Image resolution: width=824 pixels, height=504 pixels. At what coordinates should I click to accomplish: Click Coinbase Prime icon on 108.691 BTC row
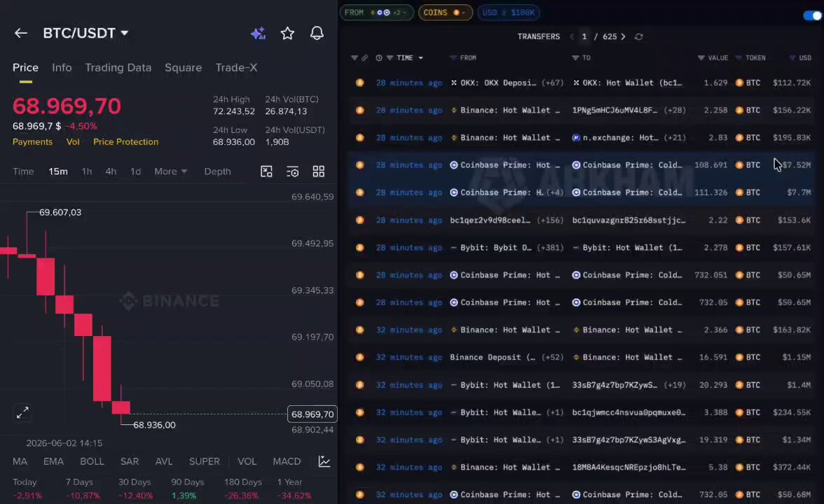(454, 165)
